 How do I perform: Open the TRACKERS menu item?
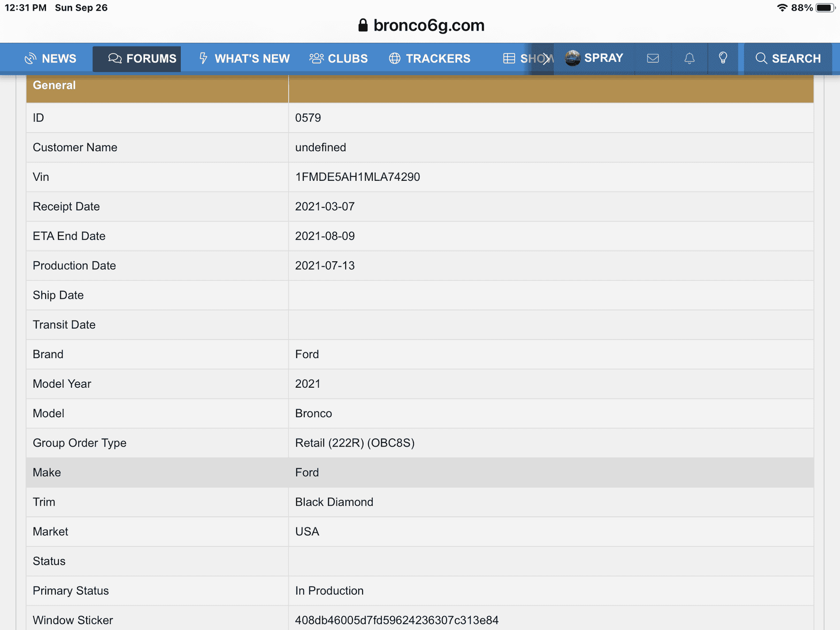tap(429, 58)
